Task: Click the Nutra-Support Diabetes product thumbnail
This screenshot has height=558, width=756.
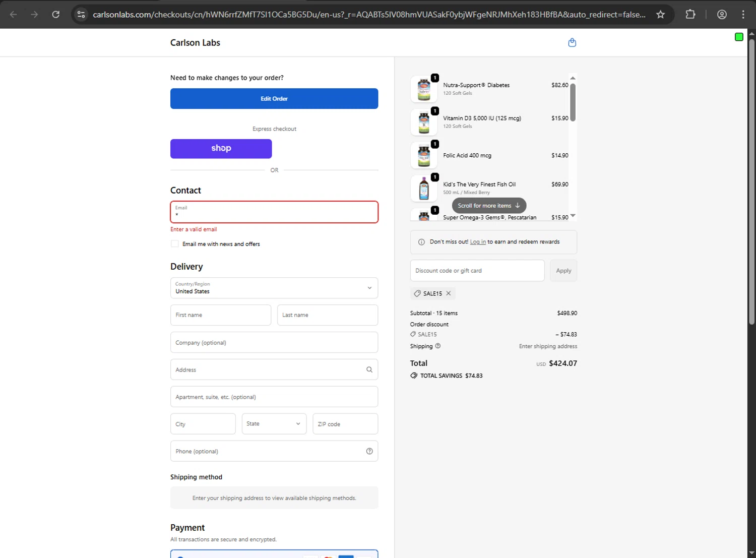Action: coord(424,89)
